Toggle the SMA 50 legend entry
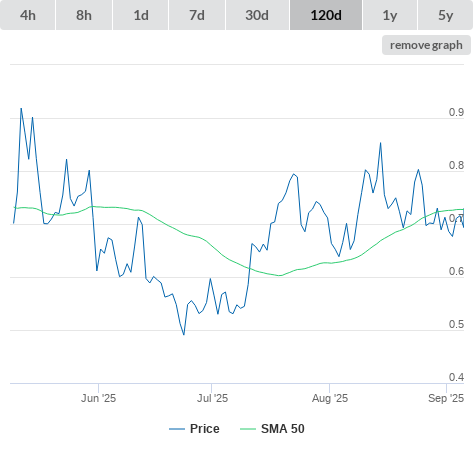474x455 pixels. coord(272,429)
